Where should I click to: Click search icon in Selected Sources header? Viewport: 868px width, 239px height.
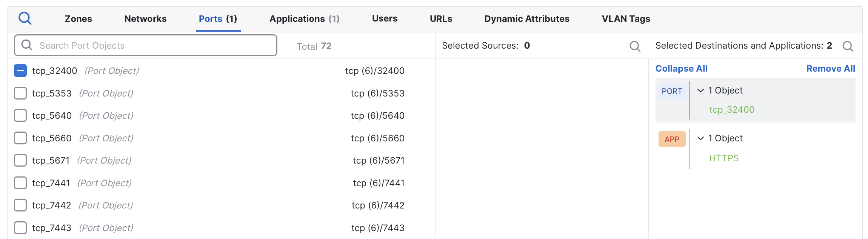click(x=635, y=46)
